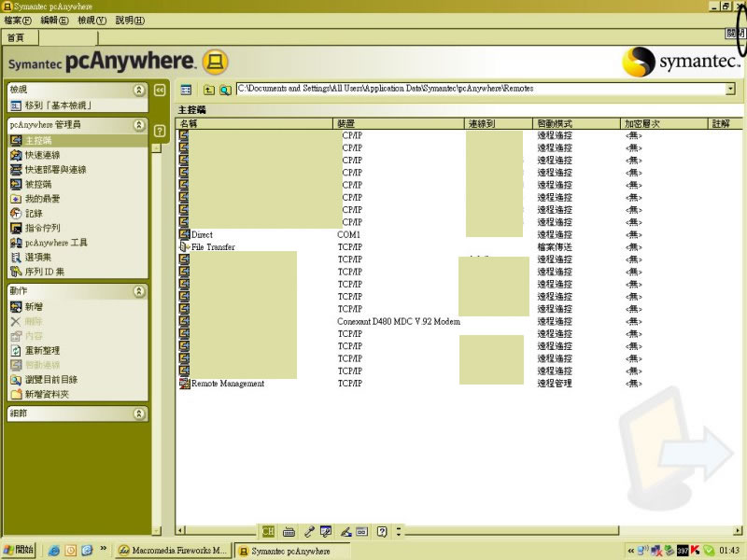Click the folder search icon left of the path box
This screenshot has height=560, width=747.
[x=225, y=90]
